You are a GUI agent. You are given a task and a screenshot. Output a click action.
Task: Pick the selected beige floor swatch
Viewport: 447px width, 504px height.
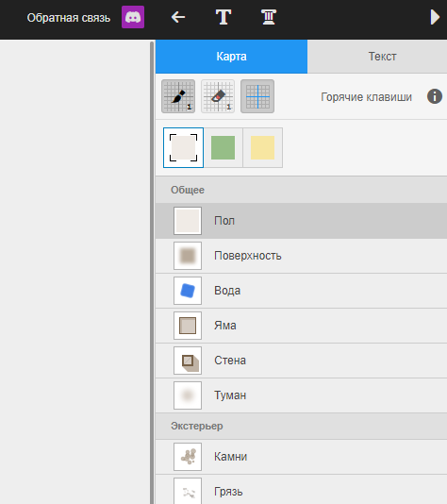coord(183,147)
